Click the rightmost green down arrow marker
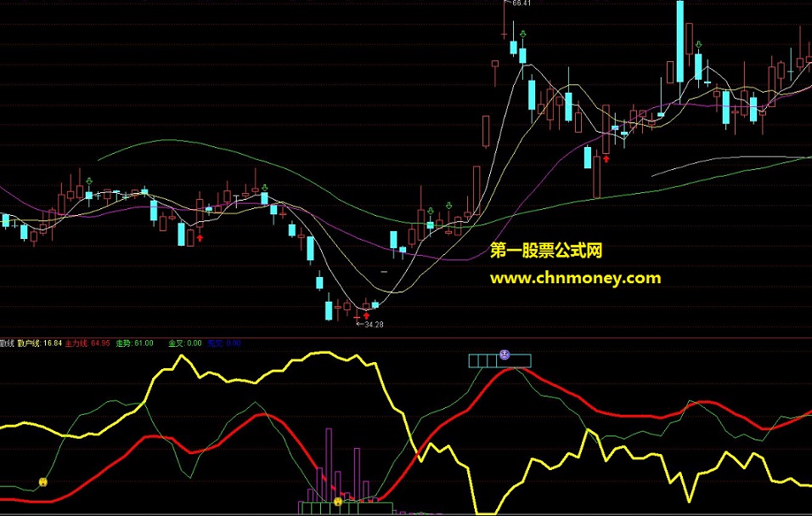 click(x=698, y=45)
